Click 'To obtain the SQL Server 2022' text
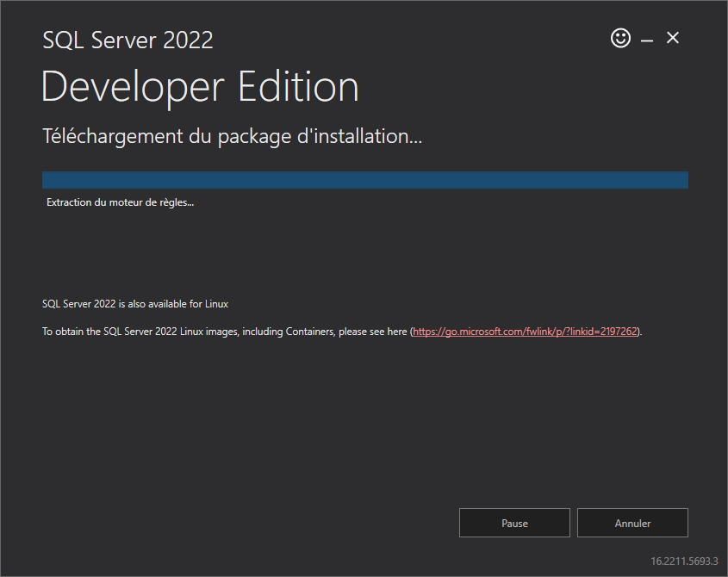 (109, 332)
